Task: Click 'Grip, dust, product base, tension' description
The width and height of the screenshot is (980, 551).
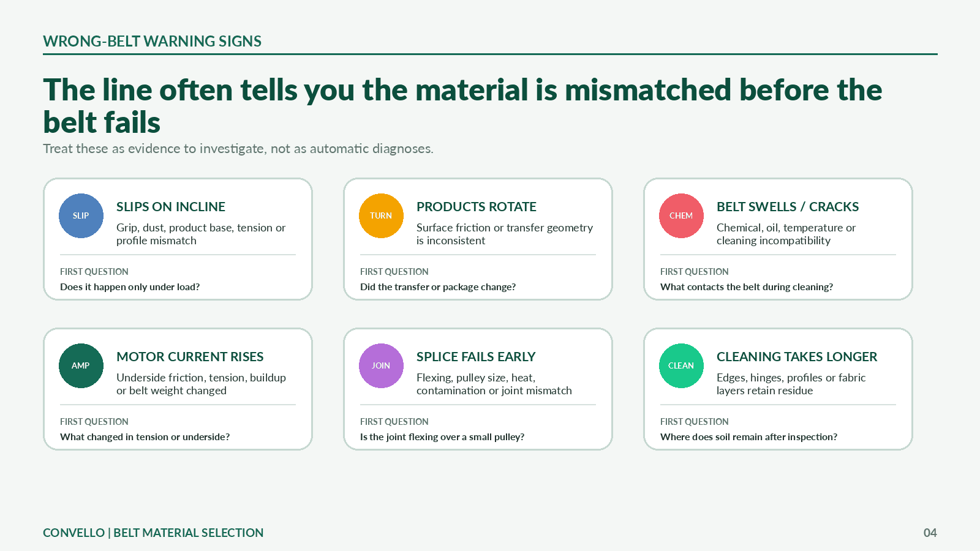Action: 201,234
